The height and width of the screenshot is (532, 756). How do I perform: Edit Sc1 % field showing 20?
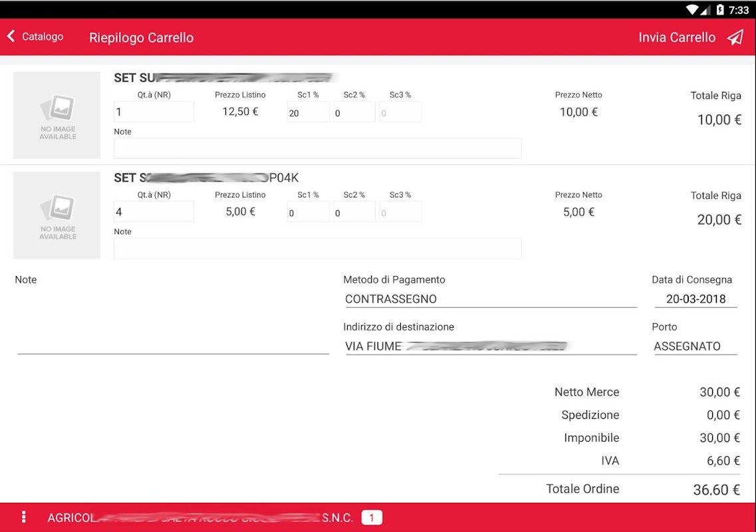[x=308, y=112]
